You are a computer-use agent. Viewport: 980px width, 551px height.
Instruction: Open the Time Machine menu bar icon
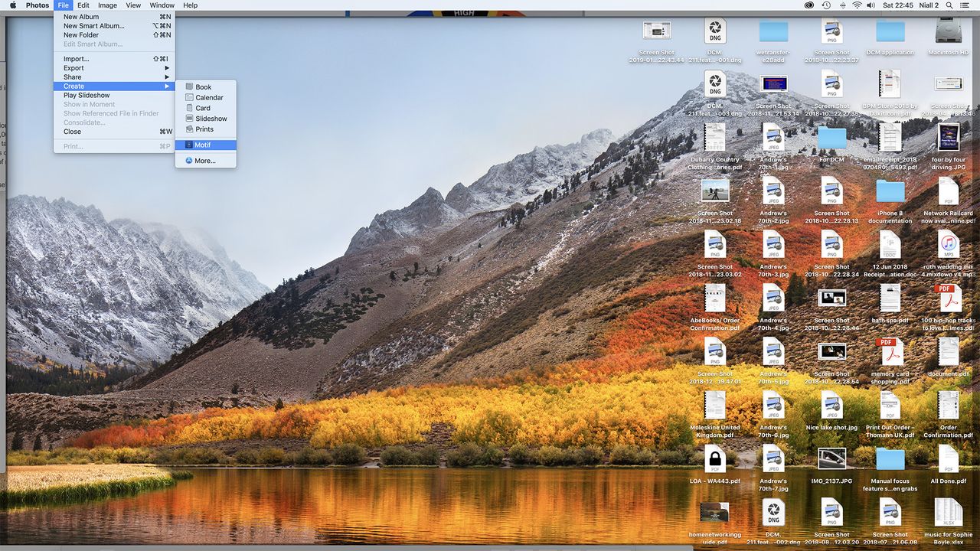826,5
